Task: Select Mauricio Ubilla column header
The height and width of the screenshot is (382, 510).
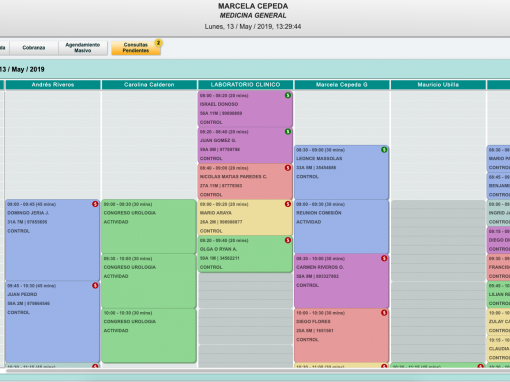Action: click(438, 85)
